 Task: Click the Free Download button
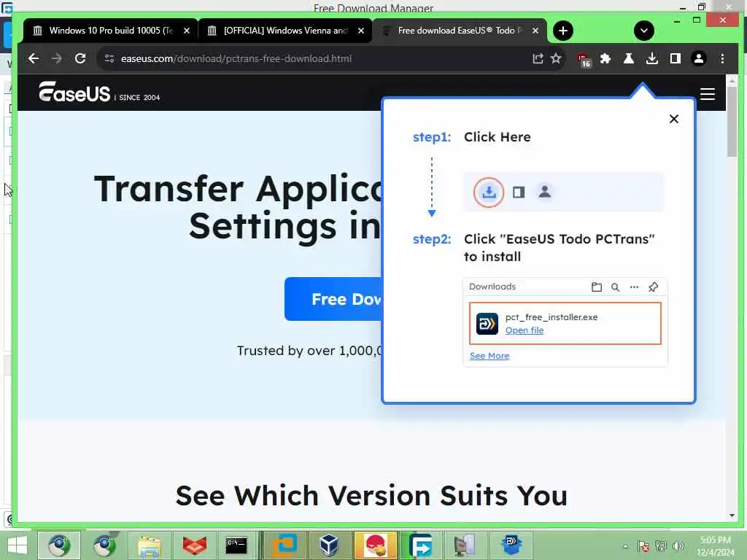333,299
